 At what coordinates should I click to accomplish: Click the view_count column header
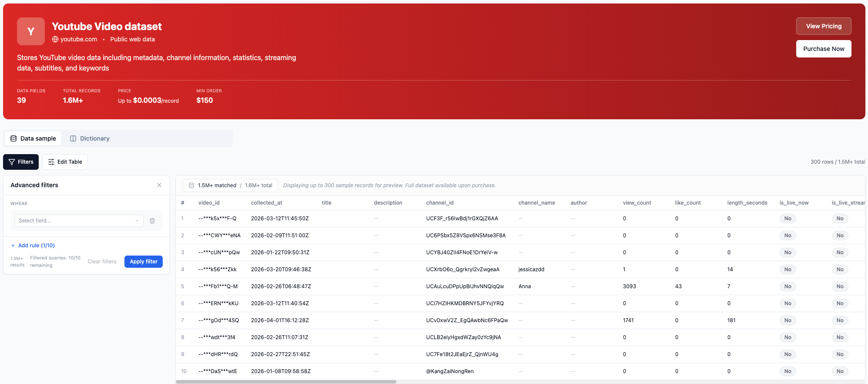click(x=637, y=203)
